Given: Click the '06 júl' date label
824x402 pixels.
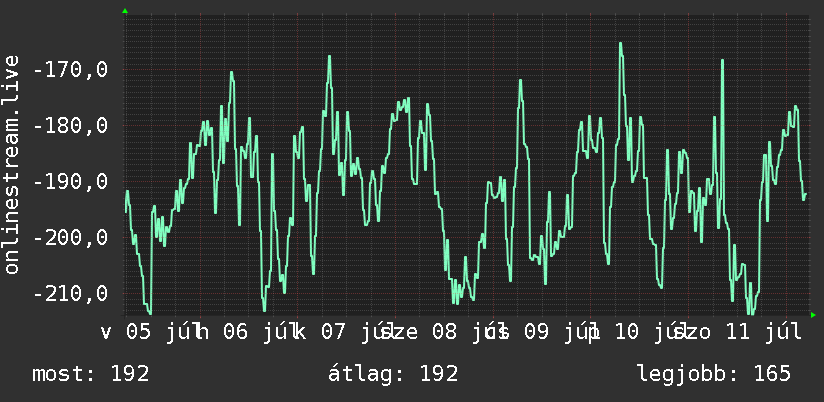Looking at the screenshot, I should click(x=260, y=332).
